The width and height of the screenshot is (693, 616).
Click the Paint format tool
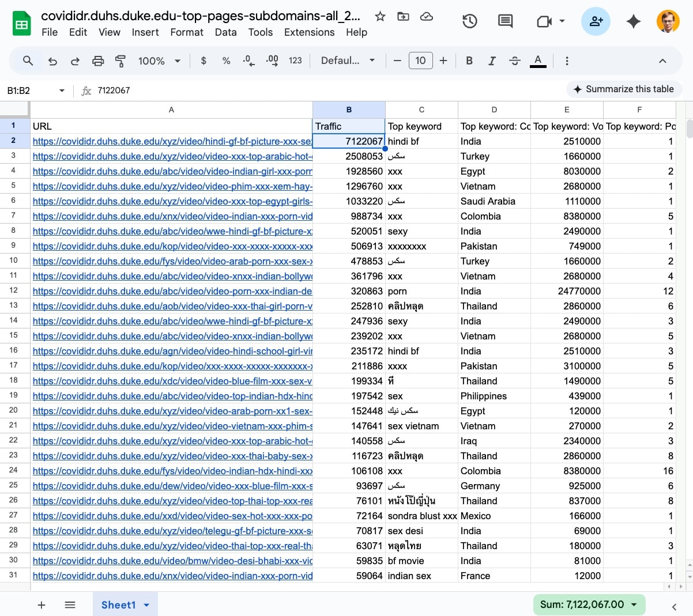pyautogui.click(x=120, y=61)
